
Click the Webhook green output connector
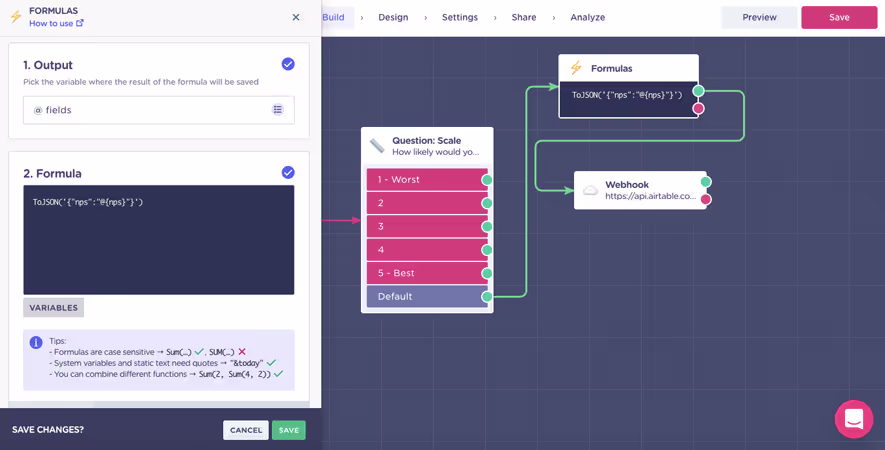tap(706, 182)
